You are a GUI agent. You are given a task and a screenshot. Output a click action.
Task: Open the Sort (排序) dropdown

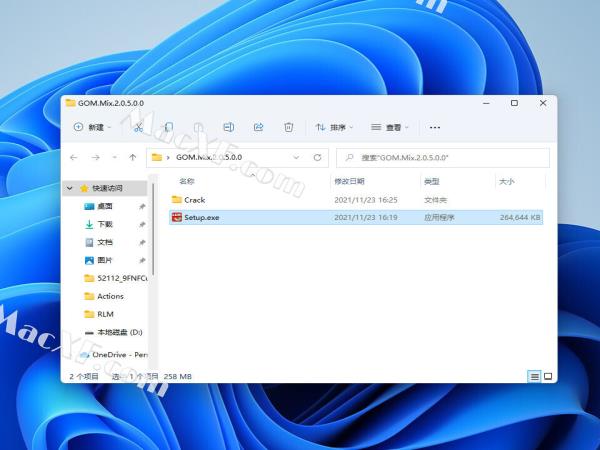(334, 127)
